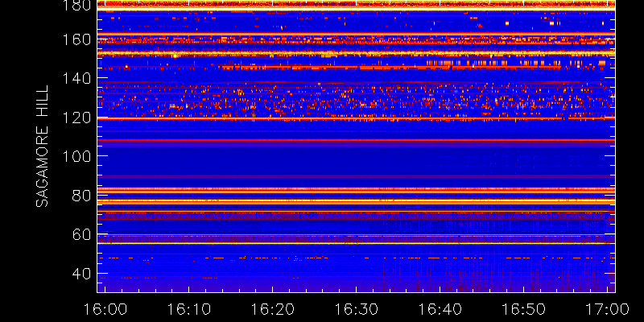Screen dimensions: 644x322
Task: Click the 16:10 time axis label
Action: click(188, 309)
